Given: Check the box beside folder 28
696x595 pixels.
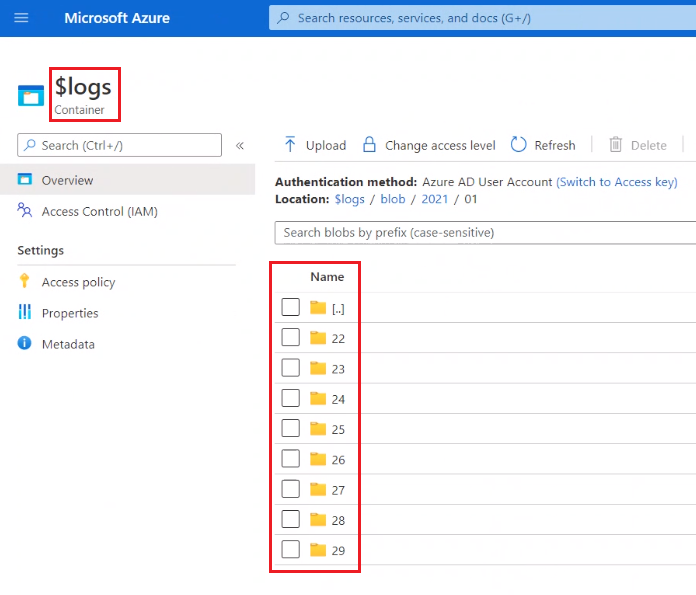Looking at the screenshot, I should click(290, 519).
